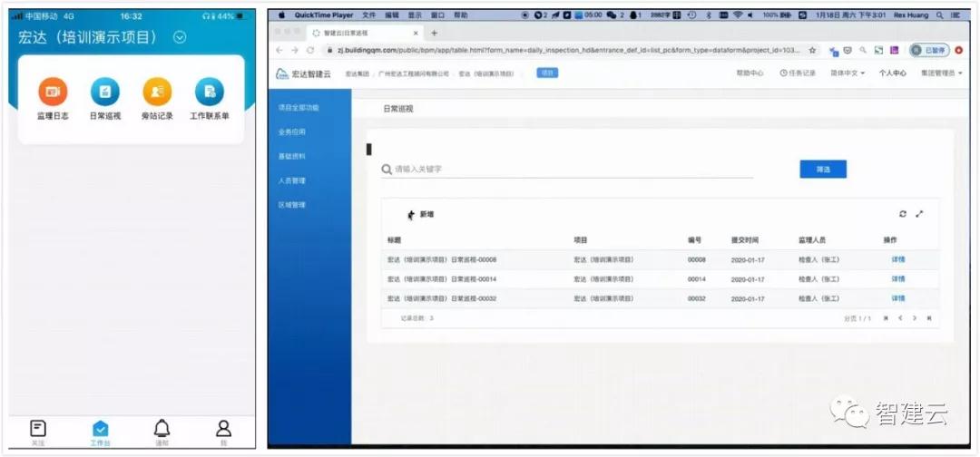Click the table refresh icon
The image size is (980, 457).
pyautogui.click(x=903, y=214)
